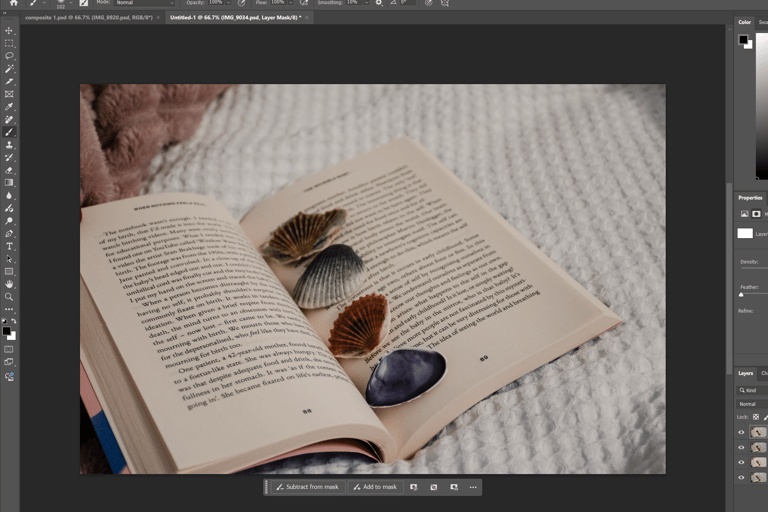The width and height of the screenshot is (768, 512).
Task: Click Add to mask button
Action: click(x=375, y=487)
